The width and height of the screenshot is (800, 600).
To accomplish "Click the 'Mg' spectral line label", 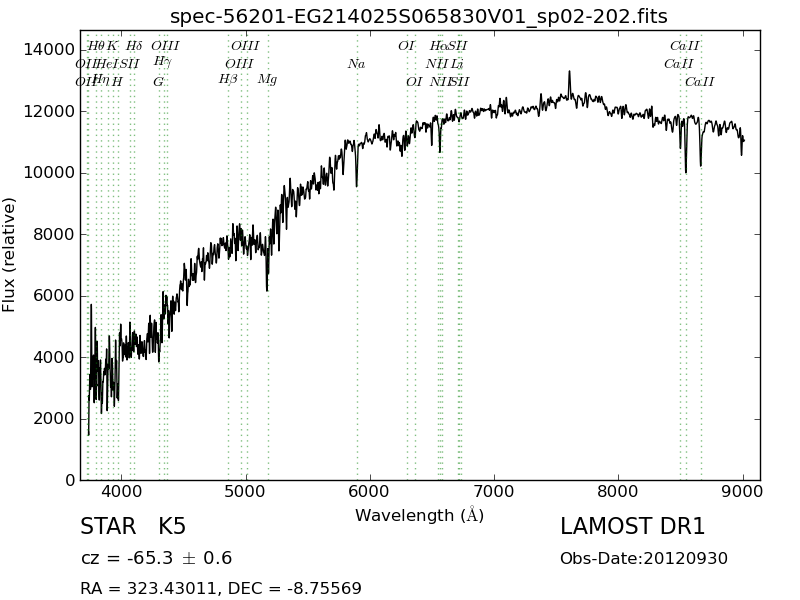I will click(x=267, y=80).
